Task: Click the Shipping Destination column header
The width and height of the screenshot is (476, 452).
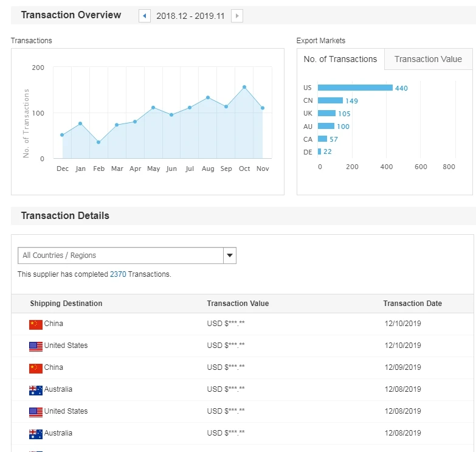Action: coord(66,304)
